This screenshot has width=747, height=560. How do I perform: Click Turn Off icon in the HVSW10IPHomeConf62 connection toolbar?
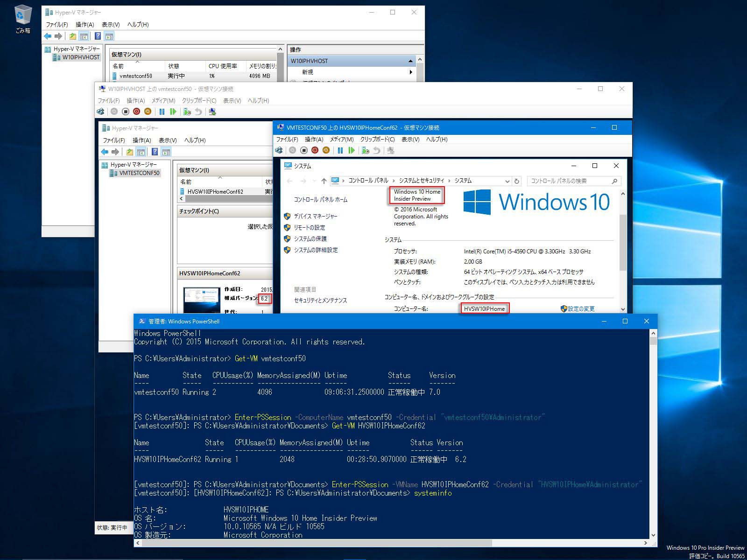[304, 150]
